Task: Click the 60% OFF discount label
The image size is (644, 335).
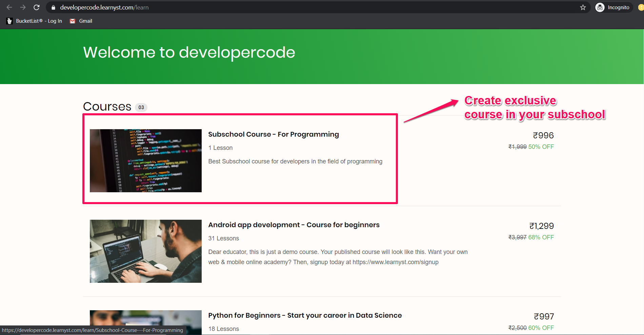Action: [541, 328]
